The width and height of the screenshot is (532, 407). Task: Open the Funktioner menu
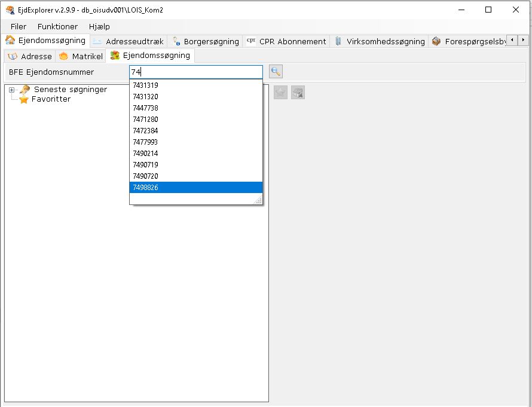point(57,26)
